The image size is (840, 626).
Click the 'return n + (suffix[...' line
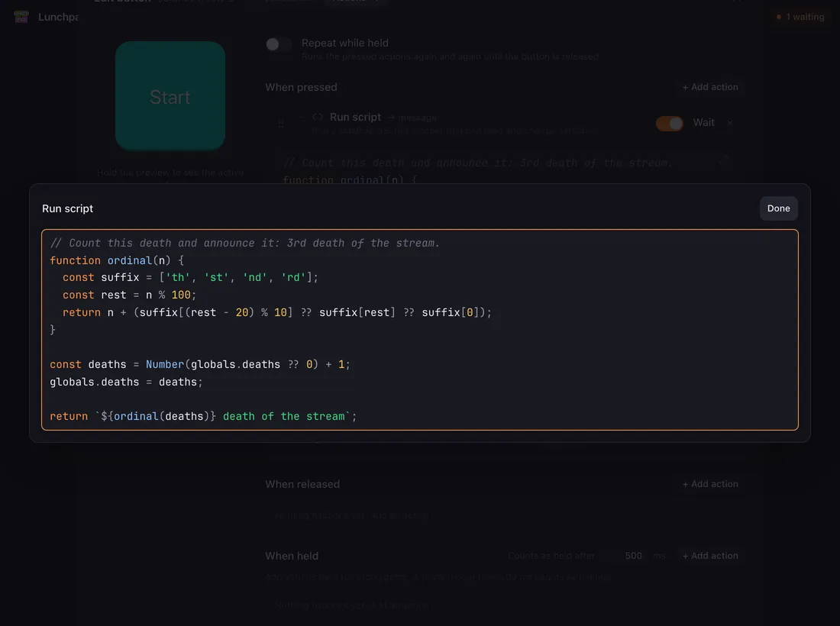pyautogui.click(x=277, y=312)
